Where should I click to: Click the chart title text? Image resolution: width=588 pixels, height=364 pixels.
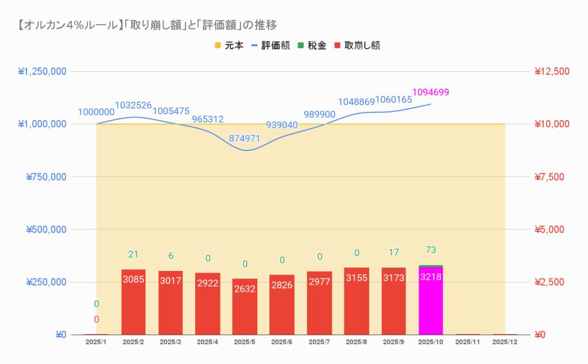coord(144,25)
